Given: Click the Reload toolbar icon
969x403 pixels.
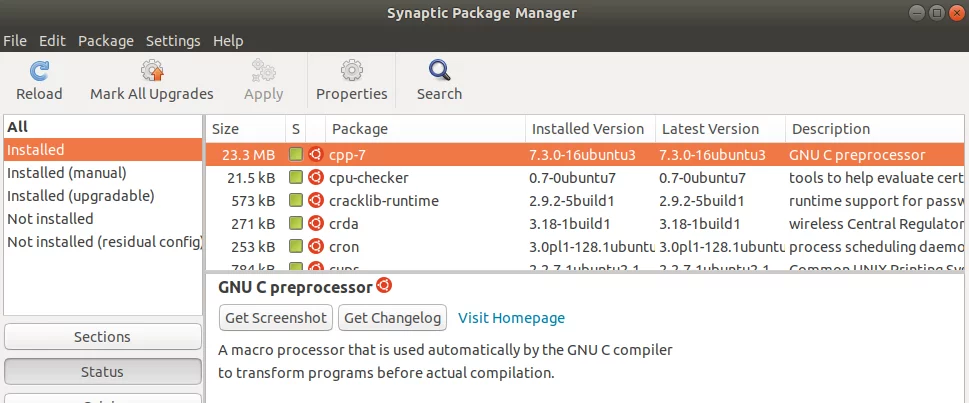Looking at the screenshot, I should [39, 71].
